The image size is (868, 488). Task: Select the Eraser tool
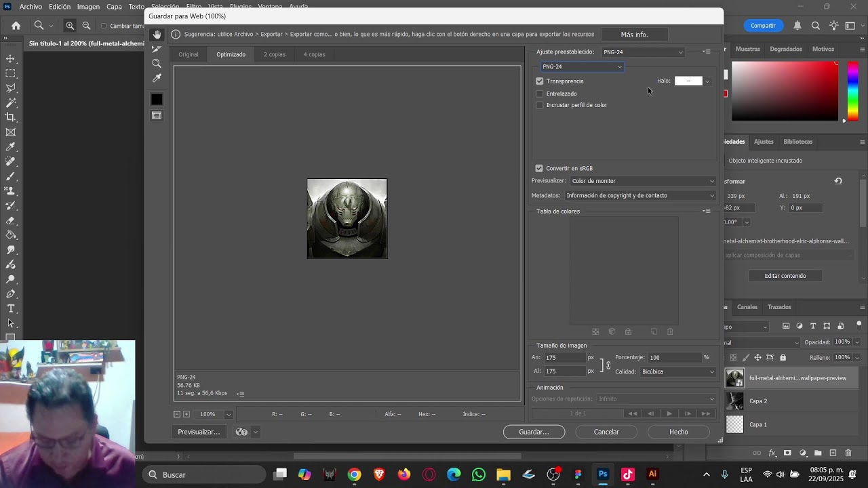click(10, 220)
